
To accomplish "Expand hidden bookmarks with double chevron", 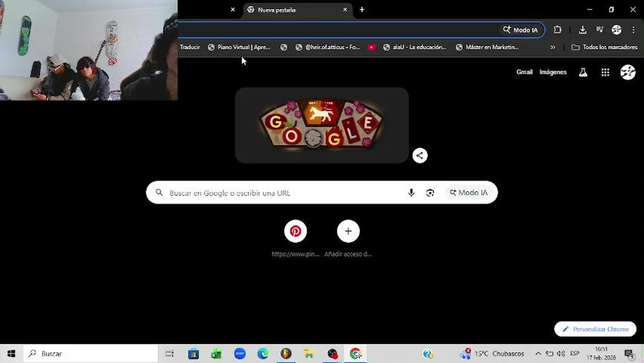I will point(553,47).
